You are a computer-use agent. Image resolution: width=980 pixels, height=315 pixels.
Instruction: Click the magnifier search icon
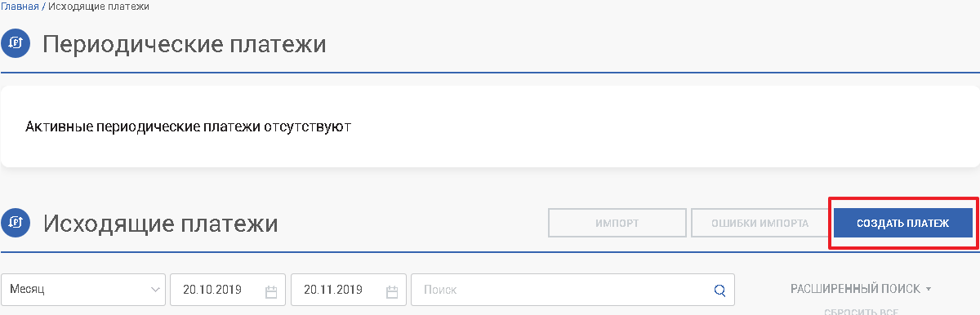tap(719, 290)
